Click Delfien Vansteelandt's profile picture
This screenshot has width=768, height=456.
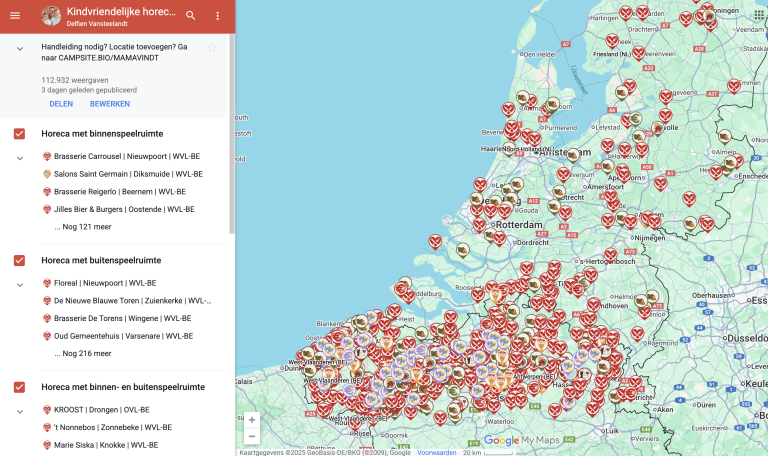pyautogui.click(x=51, y=16)
